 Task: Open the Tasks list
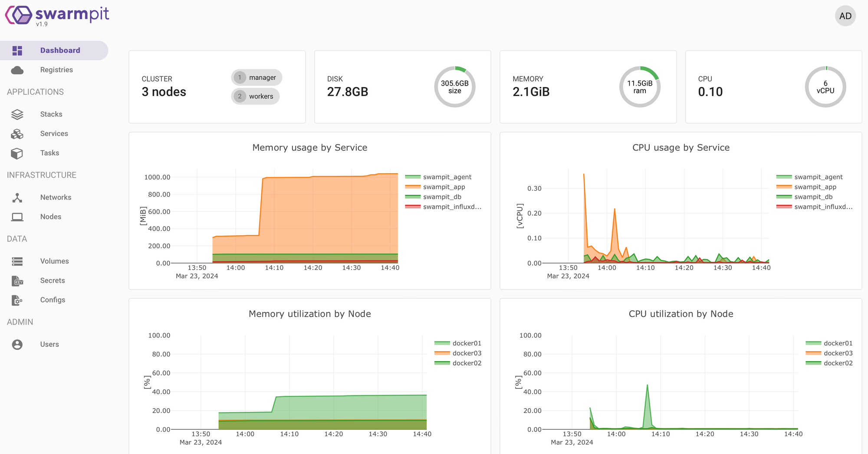[x=54, y=153]
